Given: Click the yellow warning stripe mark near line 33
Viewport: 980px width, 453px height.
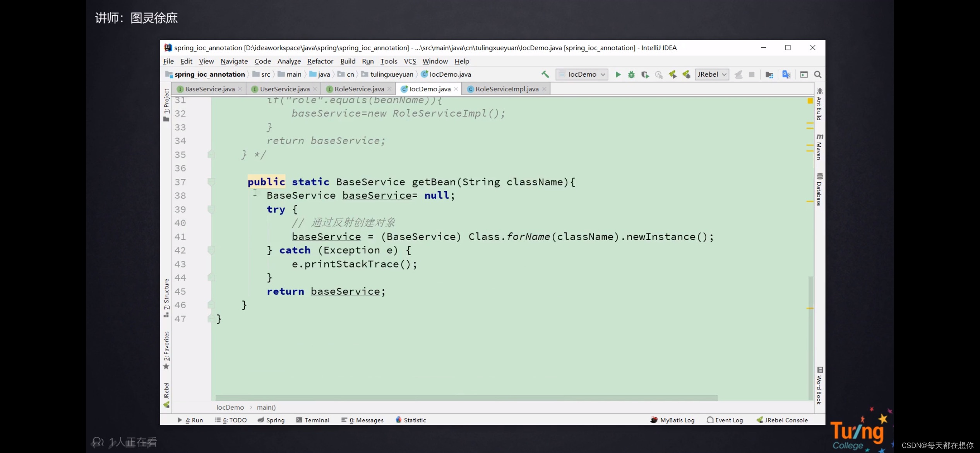Looking at the screenshot, I should click(810, 128).
